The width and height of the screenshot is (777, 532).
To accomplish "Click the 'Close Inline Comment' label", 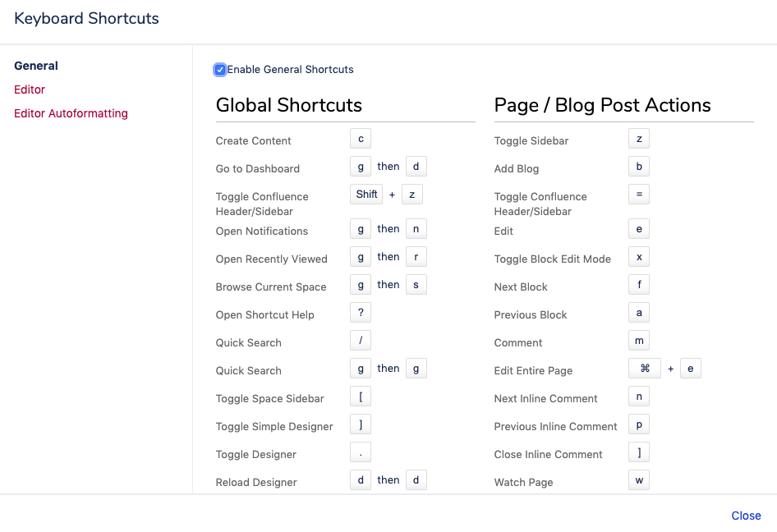I will (x=548, y=454).
